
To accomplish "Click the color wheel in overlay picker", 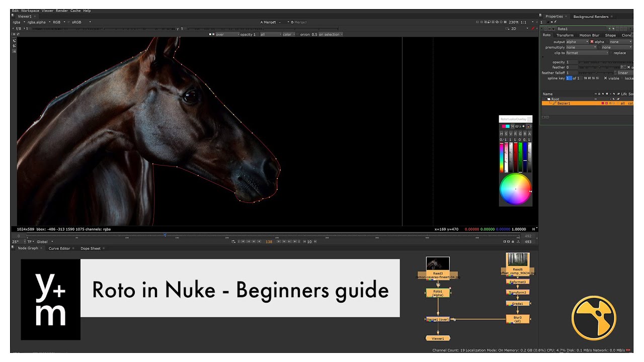I will 515,189.
